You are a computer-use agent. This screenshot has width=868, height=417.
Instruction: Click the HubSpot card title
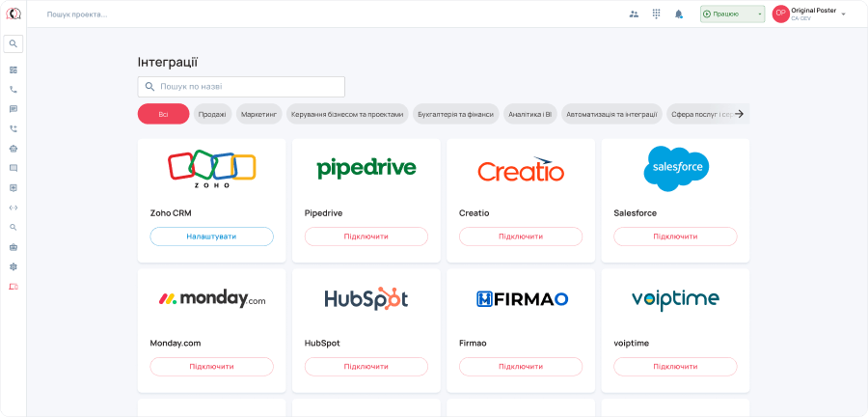(x=322, y=343)
